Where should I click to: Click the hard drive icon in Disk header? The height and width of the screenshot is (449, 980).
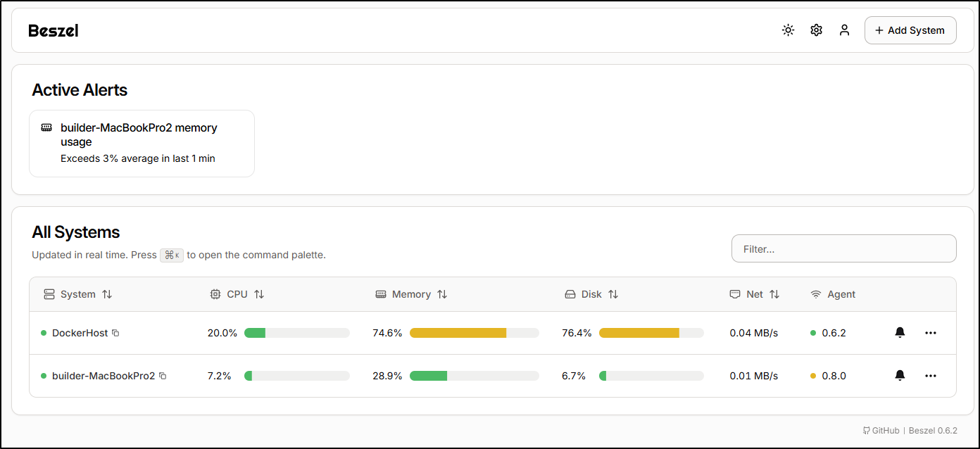570,294
